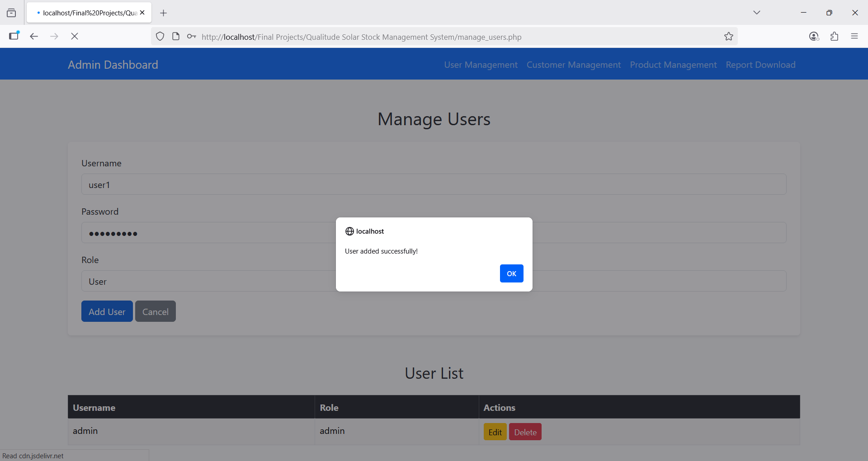
Task: Delete the admin user row
Action: tap(525, 432)
